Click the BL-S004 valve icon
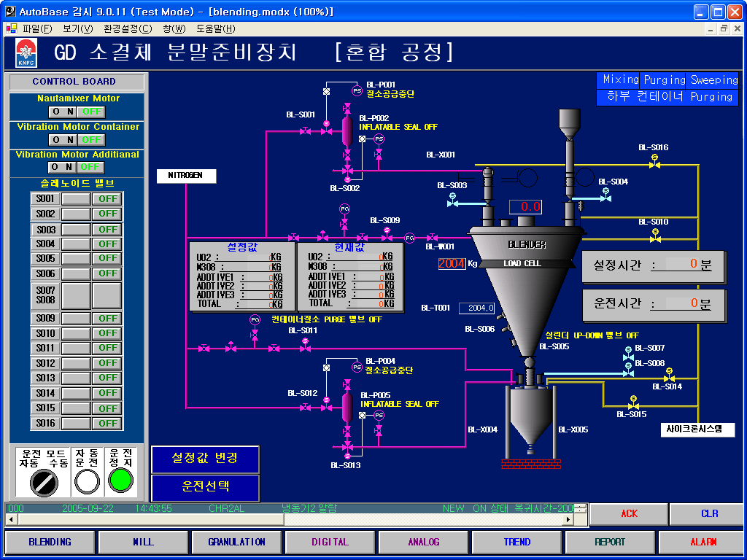Image resolution: width=747 pixels, height=560 pixels. pyautogui.click(x=605, y=198)
